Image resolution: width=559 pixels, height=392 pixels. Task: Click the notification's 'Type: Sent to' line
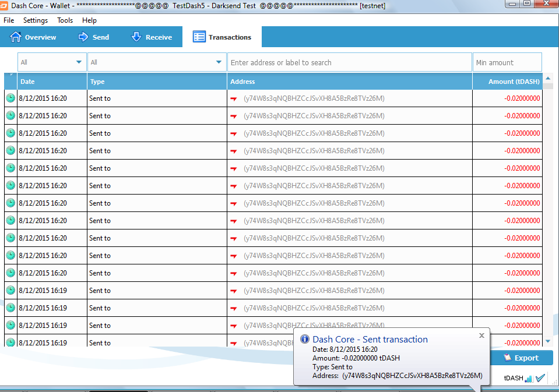[x=332, y=367]
